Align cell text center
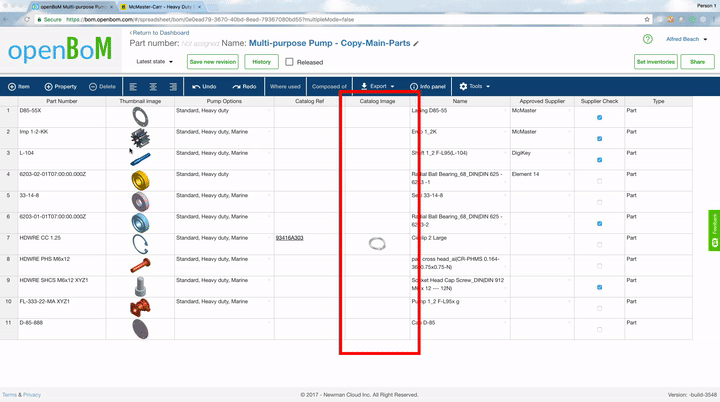 [153, 86]
